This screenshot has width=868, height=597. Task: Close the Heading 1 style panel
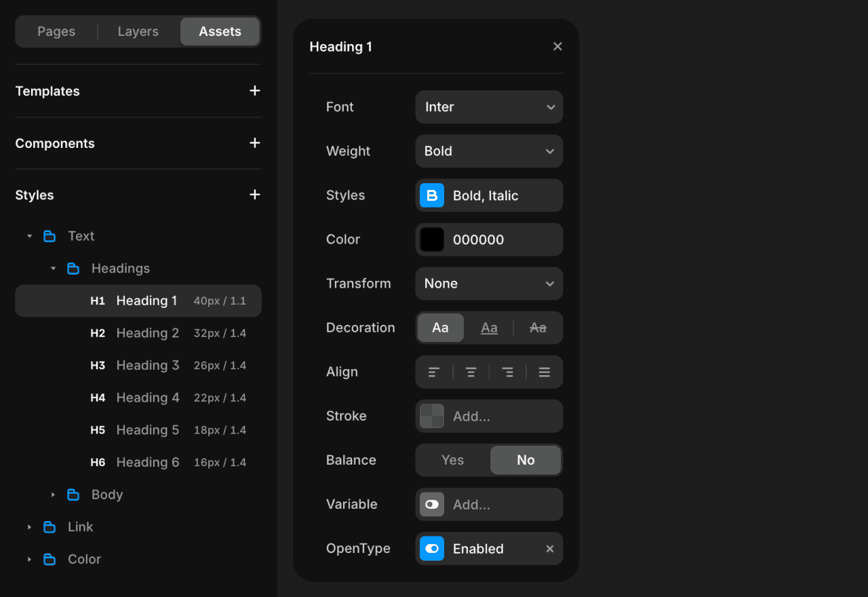coord(557,46)
